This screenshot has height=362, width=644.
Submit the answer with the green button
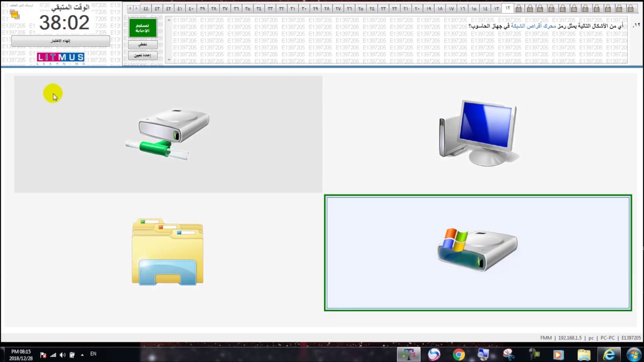tap(142, 28)
